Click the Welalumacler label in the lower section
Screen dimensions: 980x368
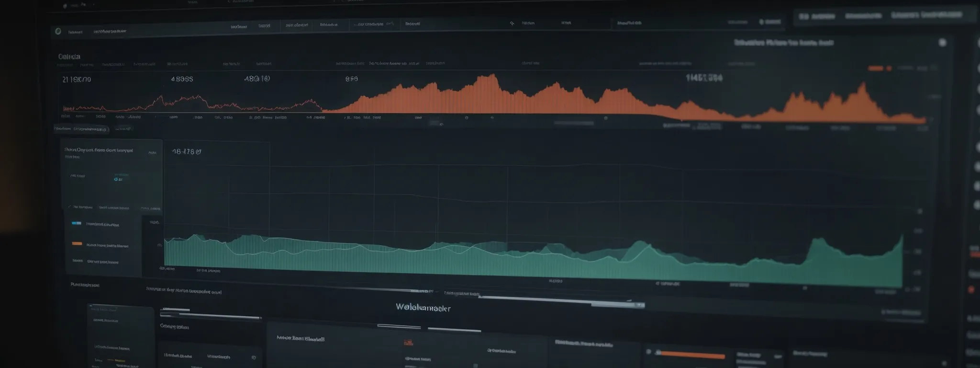pos(423,308)
